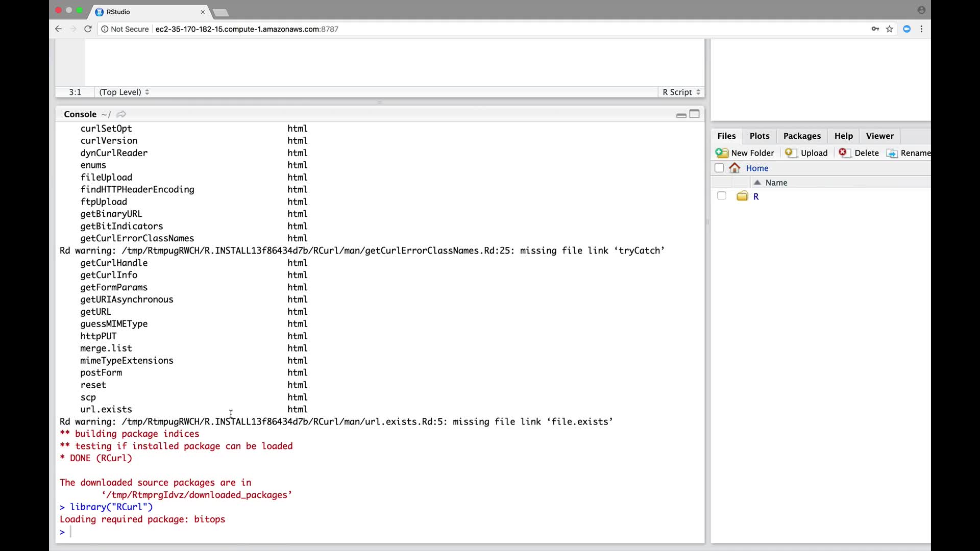The image size is (980, 551).
Task: Switch to the Plots tab
Action: tap(759, 136)
